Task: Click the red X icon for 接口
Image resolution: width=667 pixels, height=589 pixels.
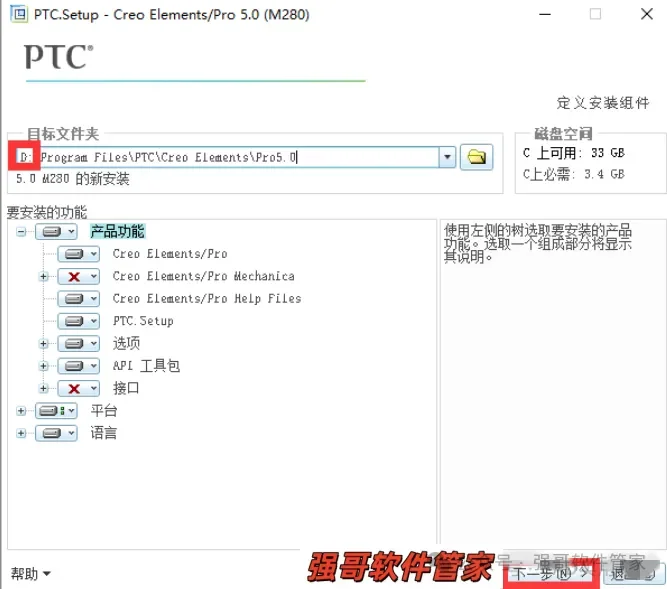Action: (x=74, y=388)
